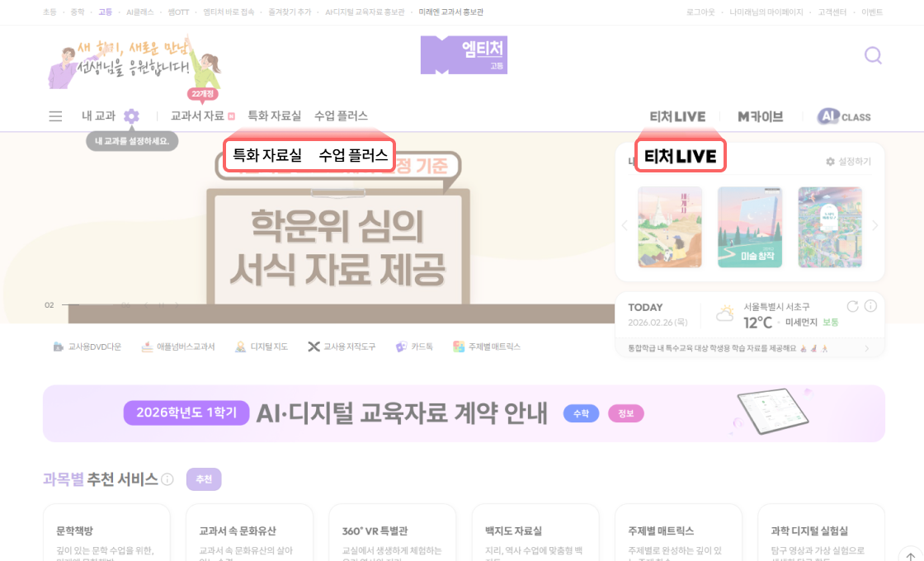Click the 과목별 추천 서비스 info icon
Viewport: 924px width, 561px height.
click(167, 479)
